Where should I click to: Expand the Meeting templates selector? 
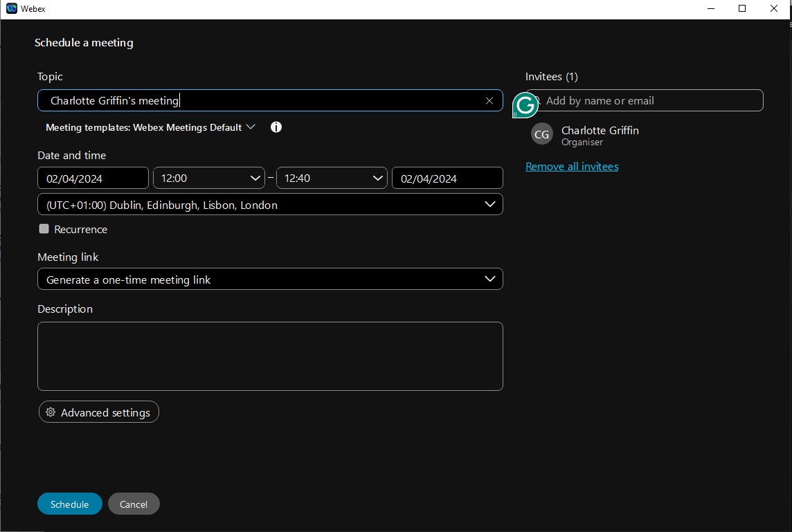pyautogui.click(x=251, y=127)
